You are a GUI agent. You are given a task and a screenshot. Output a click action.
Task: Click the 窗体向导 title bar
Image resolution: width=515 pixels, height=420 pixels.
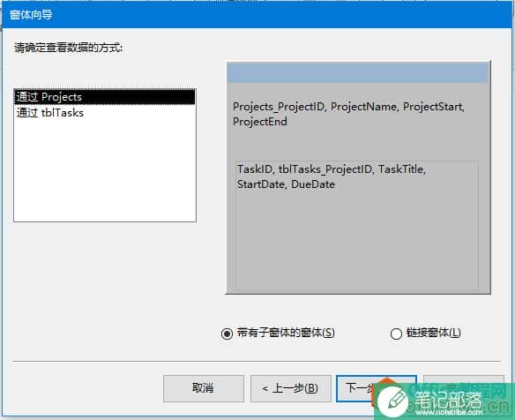click(x=257, y=15)
